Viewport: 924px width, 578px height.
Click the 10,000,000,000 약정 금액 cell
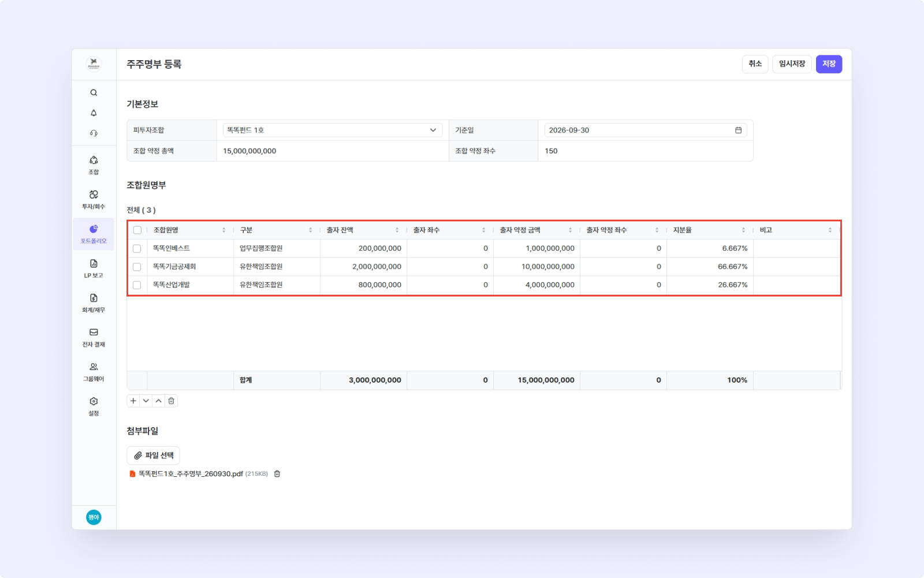[537, 267]
